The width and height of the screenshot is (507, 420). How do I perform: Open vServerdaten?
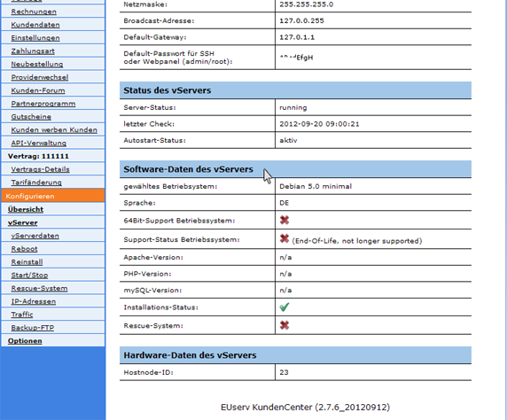click(x=35, y=236)
